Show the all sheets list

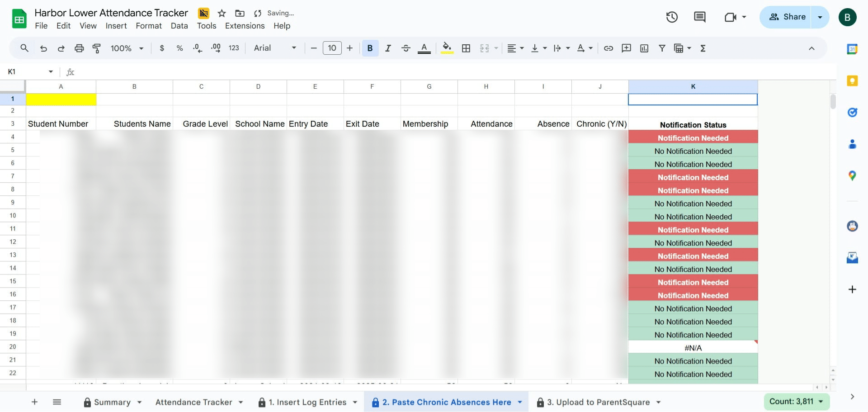(x=57, y=402)
